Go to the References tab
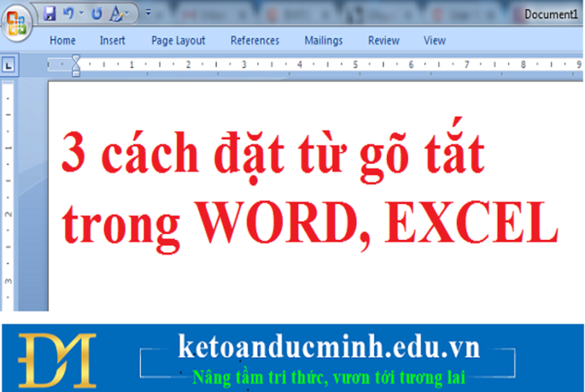The height and width of the screenshot is (392, 585). coord(254,40)
